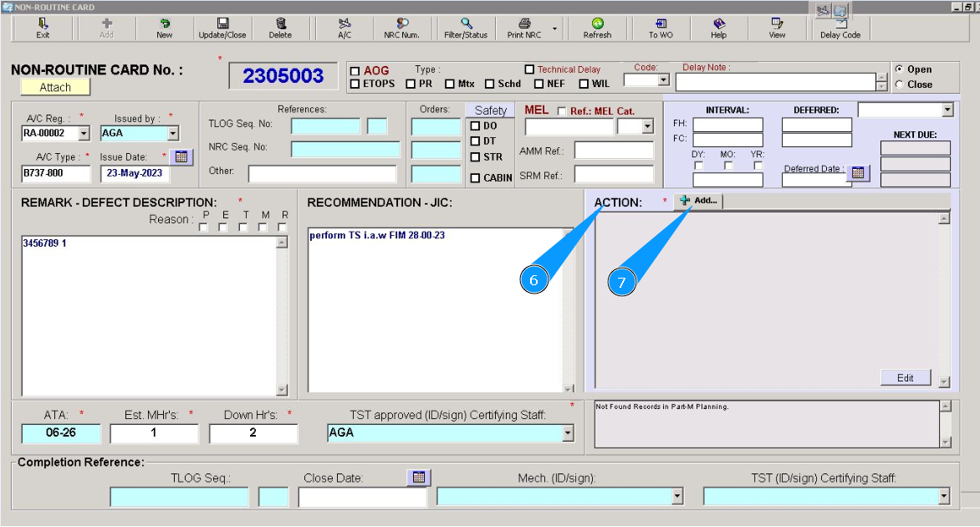Image resolution: width=980 pixels, height=527 pixels.
Task: Click the SRM Ref. field
Action: pos(614,175)
